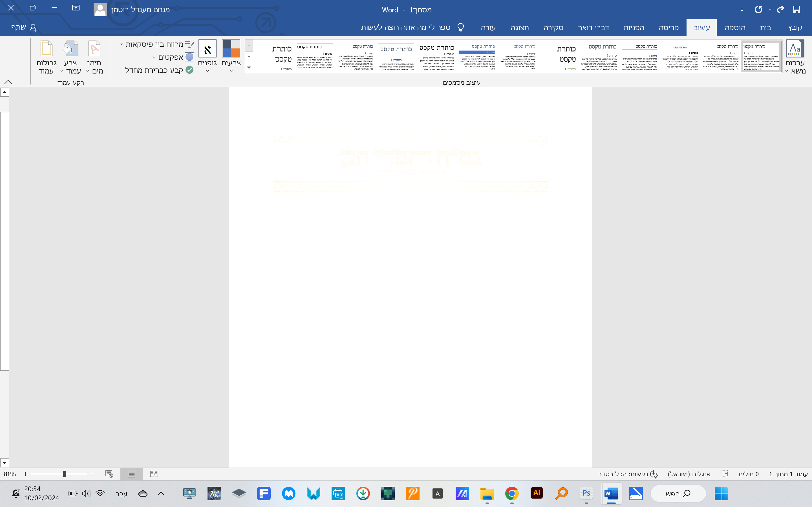Click Set as Default (קבע כברירת מחדל)

159,70
